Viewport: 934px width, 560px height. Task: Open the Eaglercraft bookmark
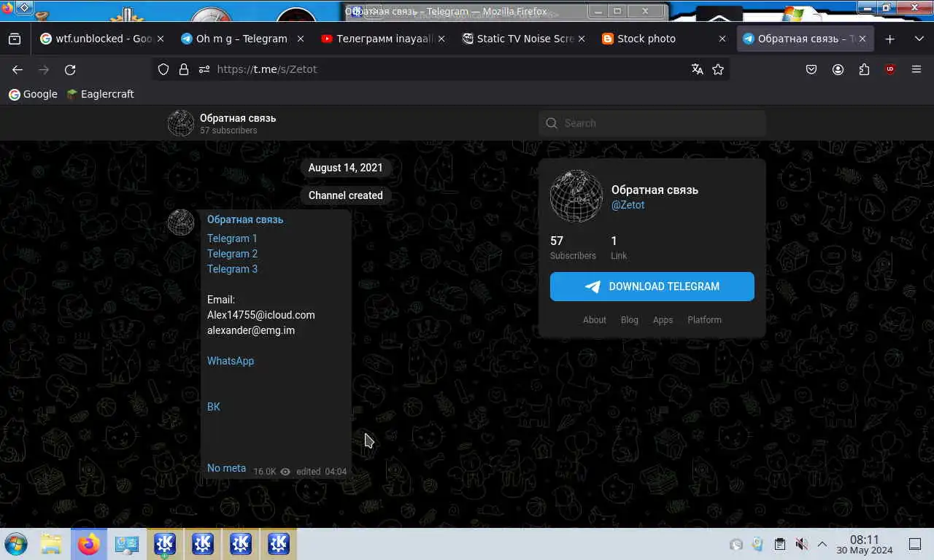pos(100,94)
